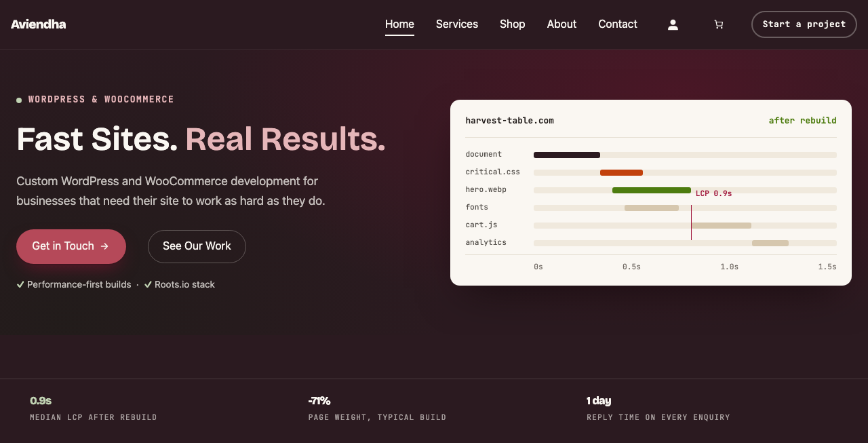Screen dimensions: 868x443
Task: Click the 'Performance-first builds' text
Action: [x=79, y=284]
